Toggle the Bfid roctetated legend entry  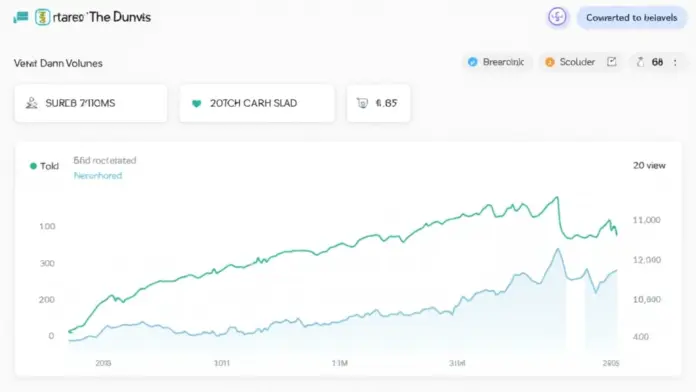pos(105,160)
